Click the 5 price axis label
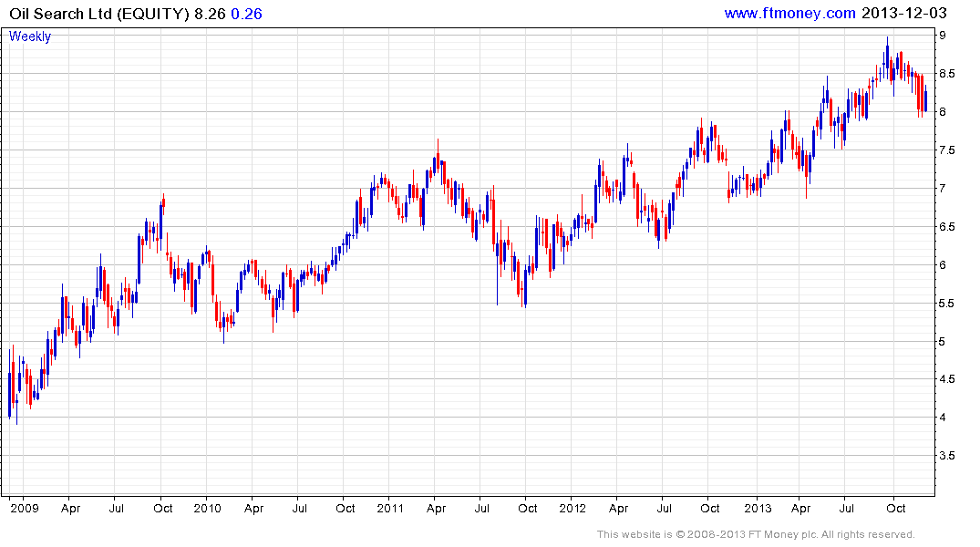980x547 pixels. (943, 341)
